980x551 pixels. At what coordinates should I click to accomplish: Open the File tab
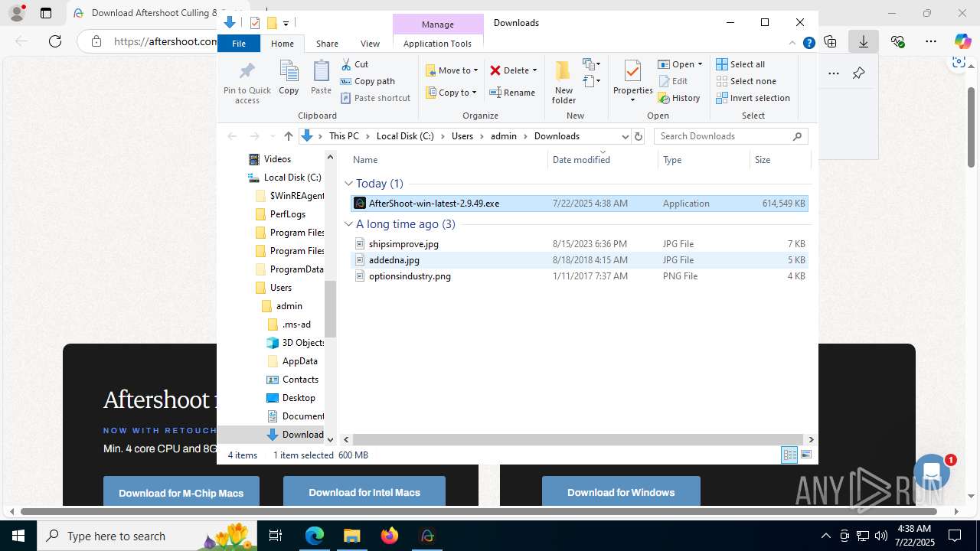point(239,44)
